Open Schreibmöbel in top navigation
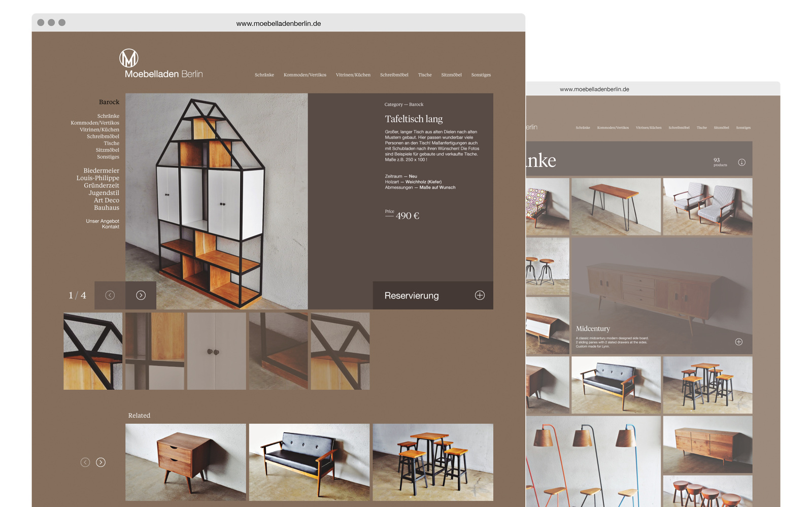Viewport: 812px width, 507px height. [394, 75]
